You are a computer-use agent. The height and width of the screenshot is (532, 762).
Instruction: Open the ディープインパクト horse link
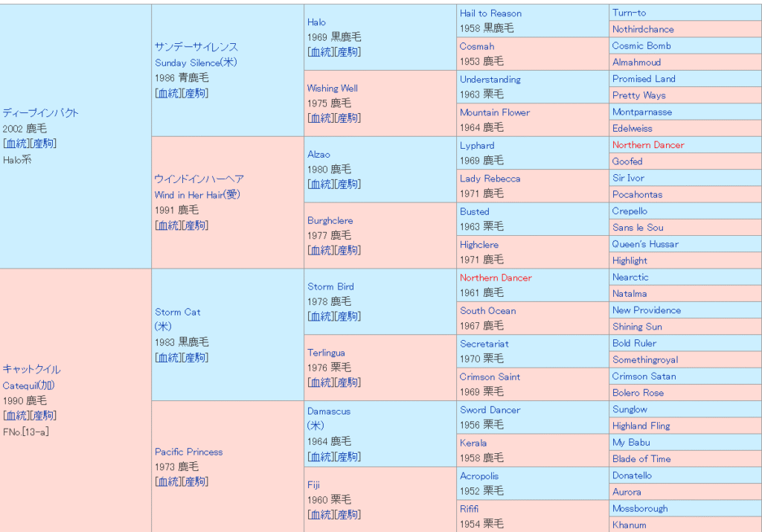40,113
